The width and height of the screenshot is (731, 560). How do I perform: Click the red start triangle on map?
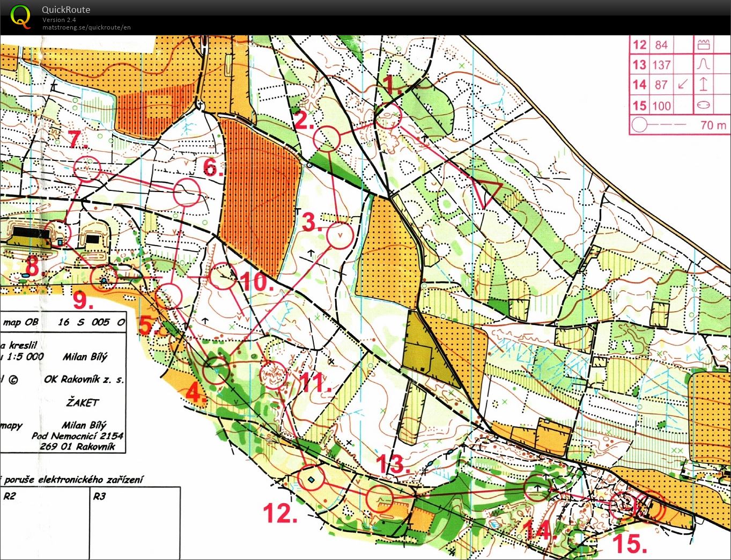point(488,193)
